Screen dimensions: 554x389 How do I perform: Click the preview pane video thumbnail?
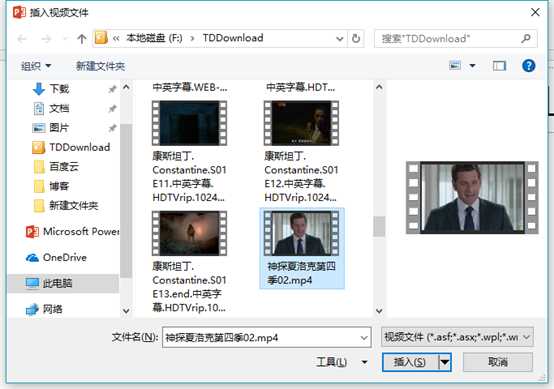coord(472,198)
